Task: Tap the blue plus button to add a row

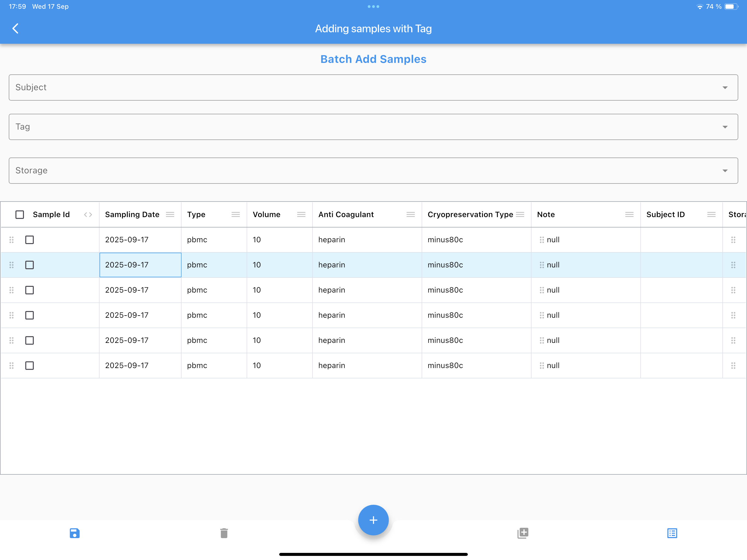Action: pos(373,520)
